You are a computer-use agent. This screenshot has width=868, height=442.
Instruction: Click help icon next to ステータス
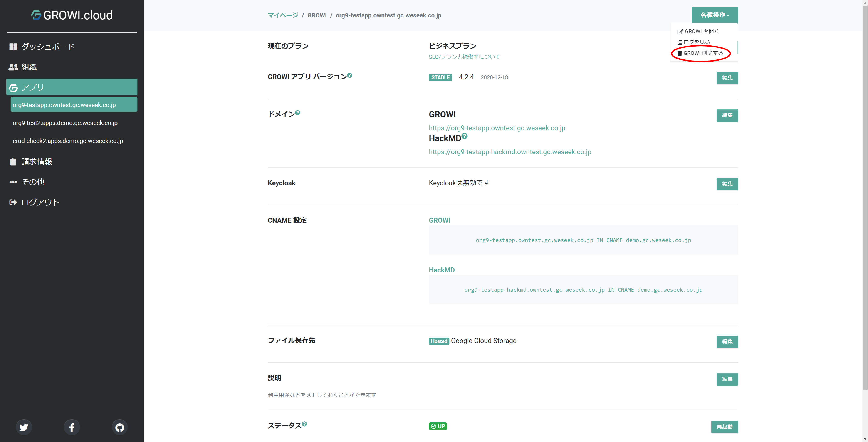304,424
